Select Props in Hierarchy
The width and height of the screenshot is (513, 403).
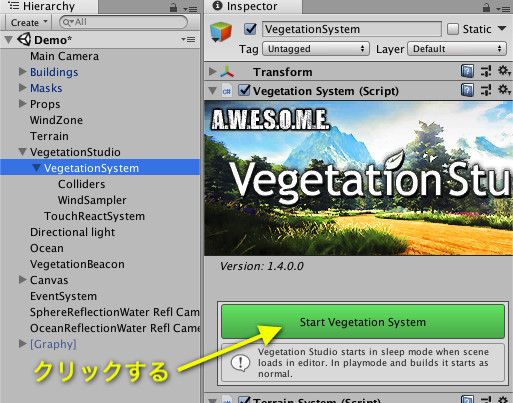[45, 104]
